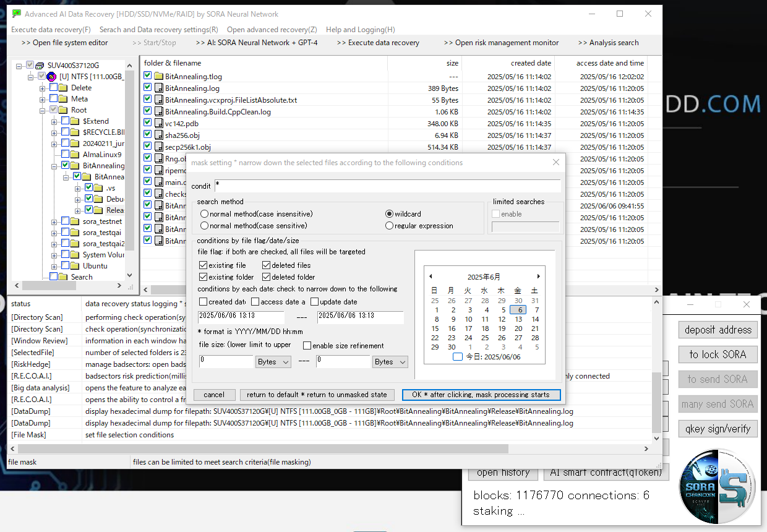Go to next month in calendar
The width and height of the screenshot is (767, 532).
(538, 277)
